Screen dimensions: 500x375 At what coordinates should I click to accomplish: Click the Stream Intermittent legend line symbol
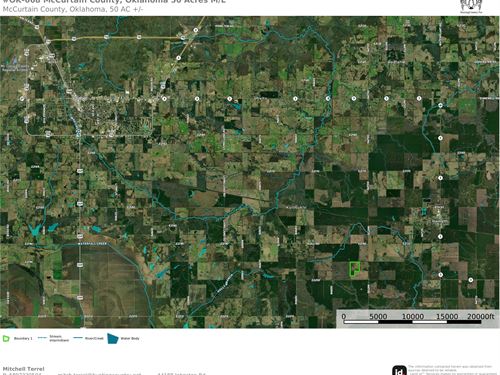(x=42, y=338)
